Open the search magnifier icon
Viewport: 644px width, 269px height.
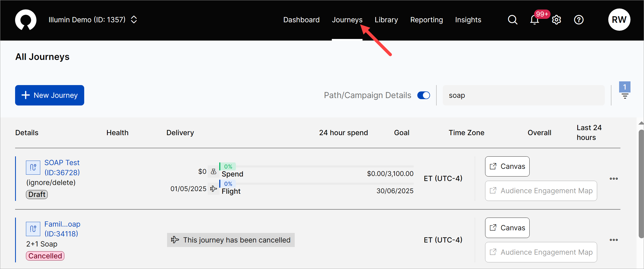[512, 20]
